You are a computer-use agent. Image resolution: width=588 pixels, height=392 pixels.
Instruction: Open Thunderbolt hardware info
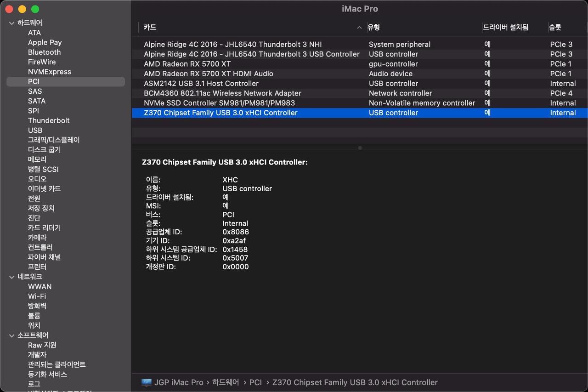coord(49,120)
